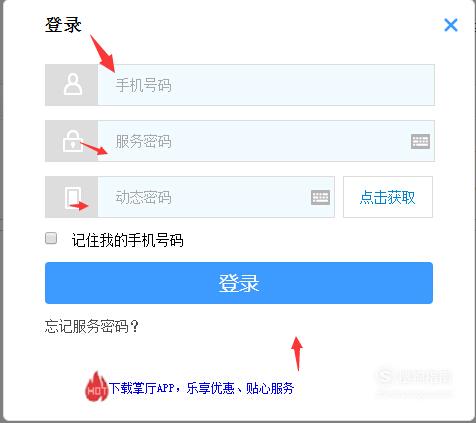Close the 登录 dialog with the blue X
476x423 pixels.
(451, 25)
